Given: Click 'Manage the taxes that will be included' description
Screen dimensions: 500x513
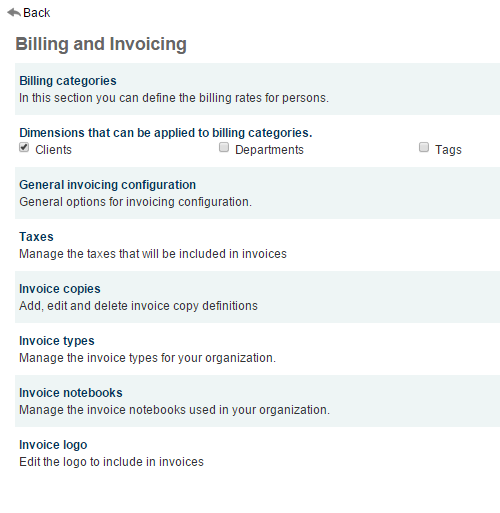Looking at the screenshot, I should tap(153, 254).
